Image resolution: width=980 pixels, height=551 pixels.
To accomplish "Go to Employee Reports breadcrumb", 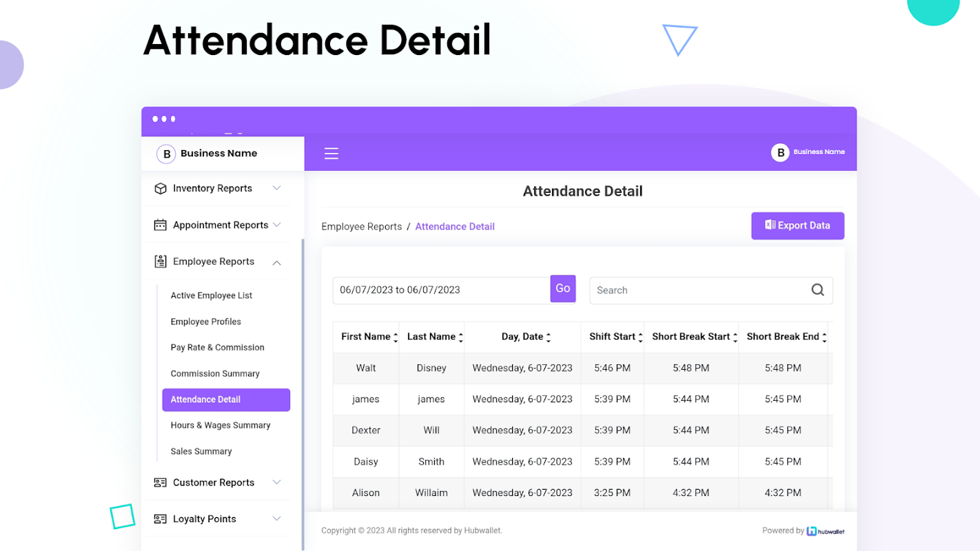I will (x=362, y=227).
